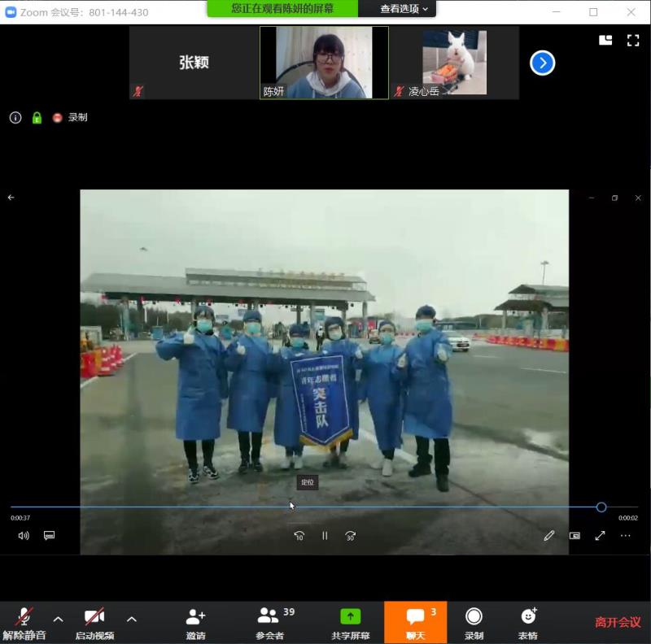
Task: Open the 表情 reactions icon
Action: coord(527,622)
